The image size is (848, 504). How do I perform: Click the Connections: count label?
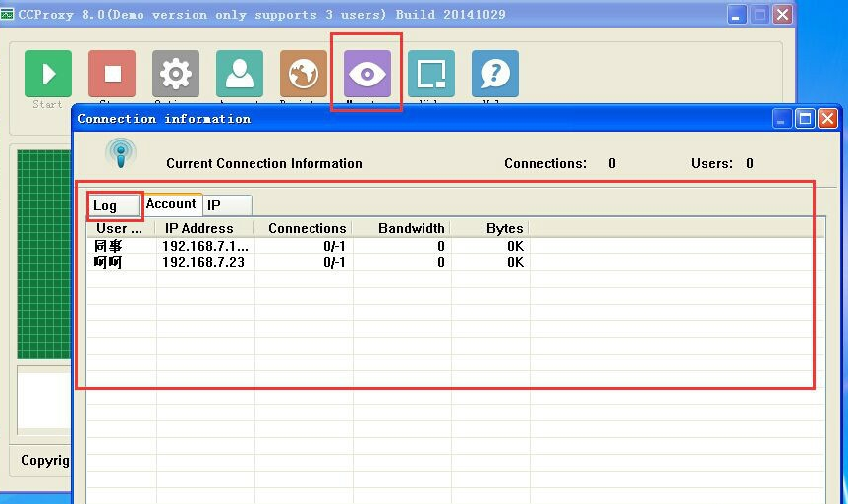545,163
